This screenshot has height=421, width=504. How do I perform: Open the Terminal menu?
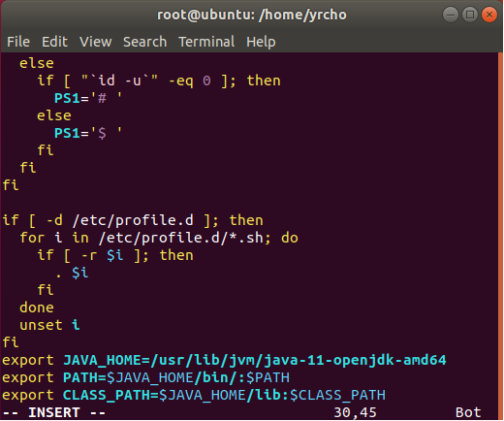(206, 42)
